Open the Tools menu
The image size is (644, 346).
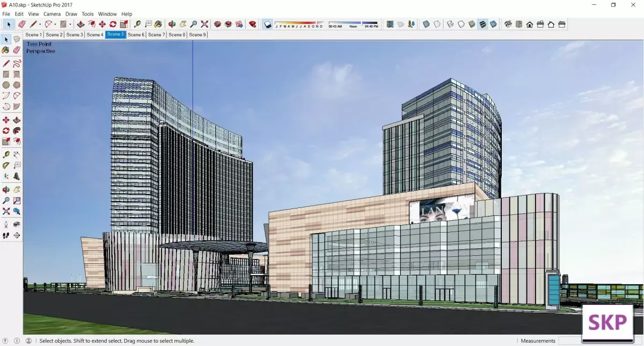click(x=87, y=13)
